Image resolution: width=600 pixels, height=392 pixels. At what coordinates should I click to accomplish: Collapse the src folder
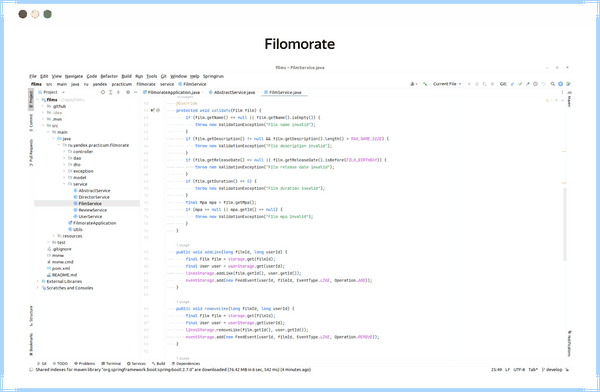43,126
